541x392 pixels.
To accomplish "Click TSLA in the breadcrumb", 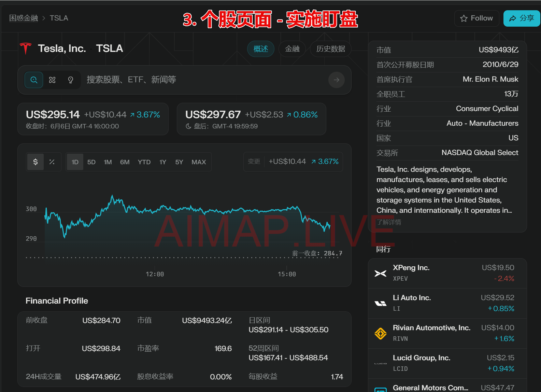I will (x=59, y=18).
